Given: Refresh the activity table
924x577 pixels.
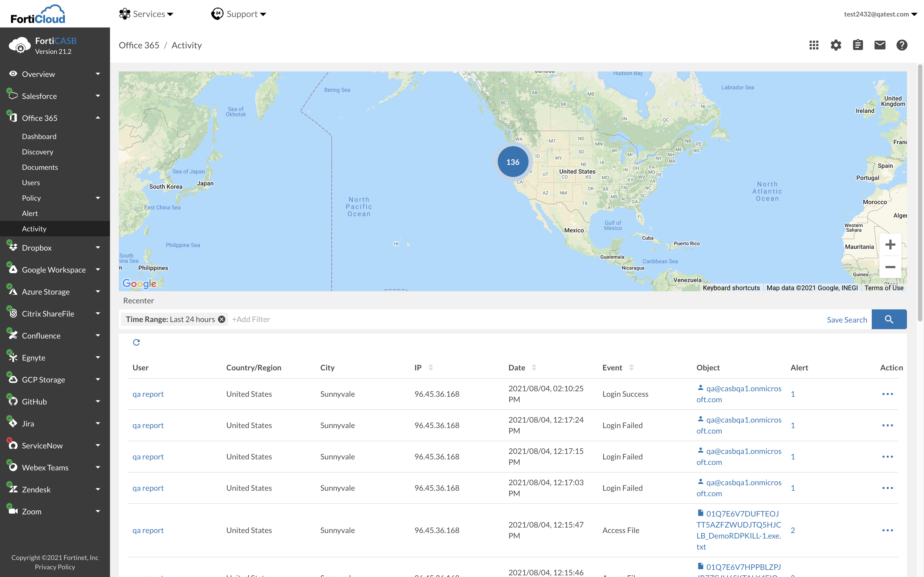Looking at the screenshot, I should (136, 342).
